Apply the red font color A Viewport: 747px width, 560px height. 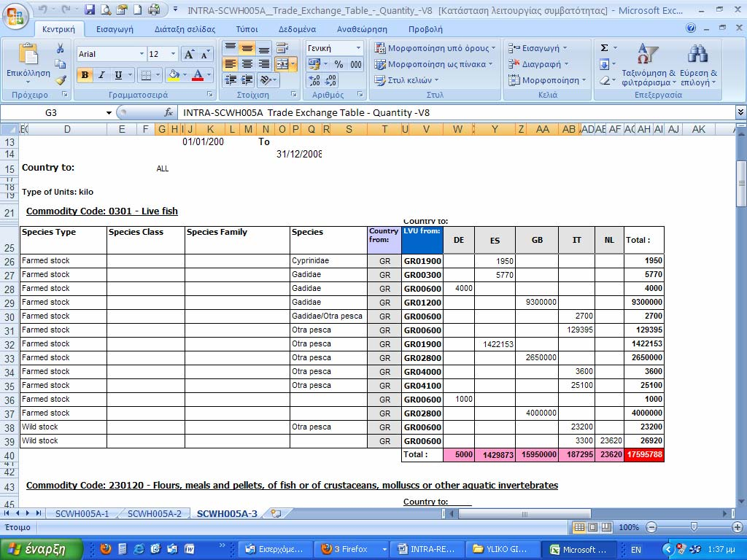coord(198,75)
